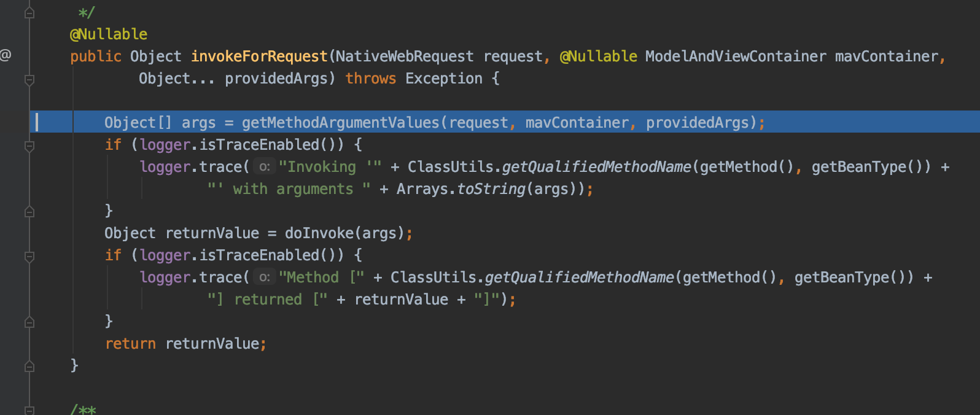Click the "o:" hint before "Invoking '"
This screenshot has height=415, width=980.
click(x=265, y=166)
